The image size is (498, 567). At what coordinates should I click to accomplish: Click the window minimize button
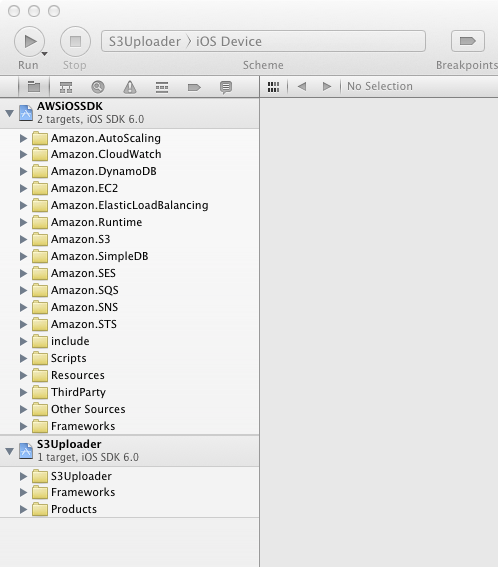coord(34,11)
